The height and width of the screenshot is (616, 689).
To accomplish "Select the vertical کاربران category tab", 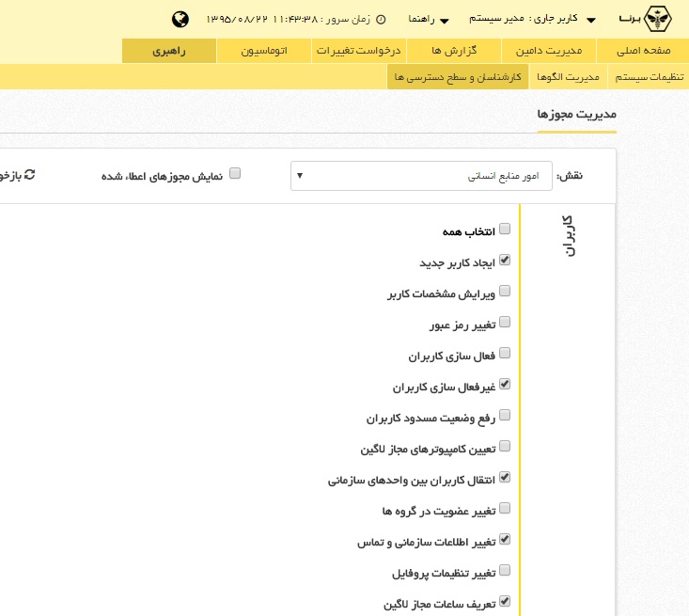I will pyautogui.click(x=566, y=235).
